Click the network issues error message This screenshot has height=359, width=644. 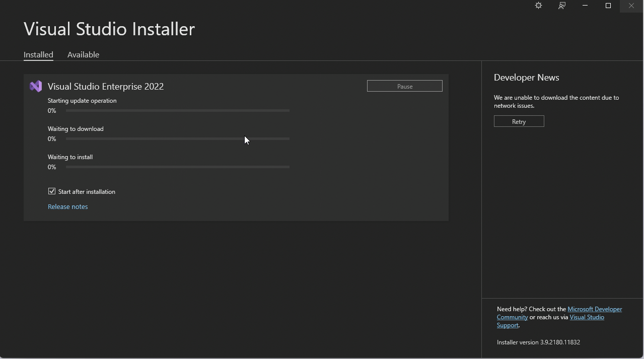(556, 102)
